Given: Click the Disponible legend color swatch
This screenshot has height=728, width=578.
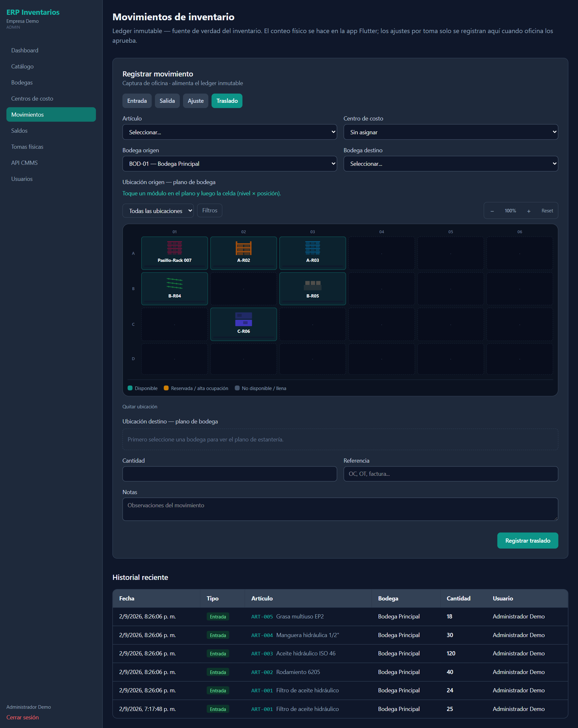Looking at the screenshot, I should [x=130, y=388].
